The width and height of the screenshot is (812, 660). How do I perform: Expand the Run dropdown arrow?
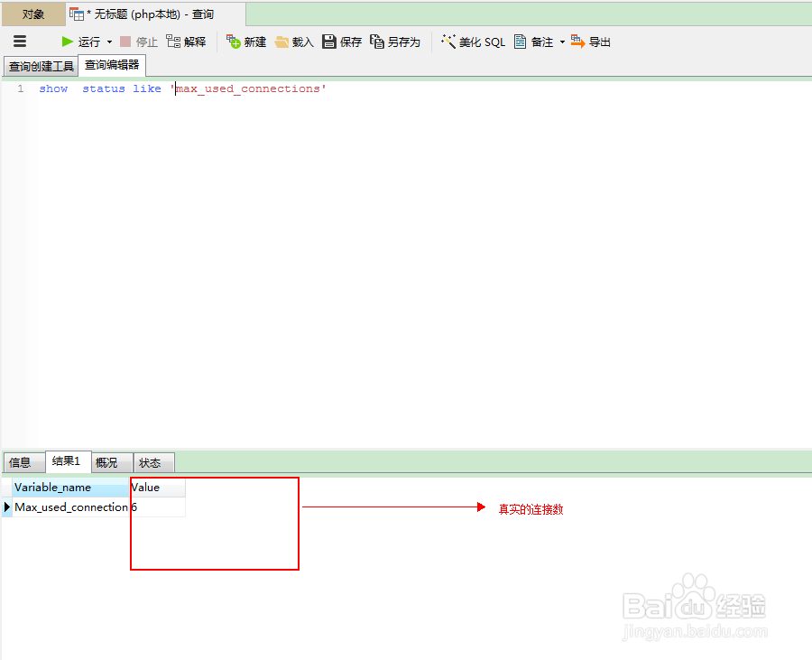[109, 42]
